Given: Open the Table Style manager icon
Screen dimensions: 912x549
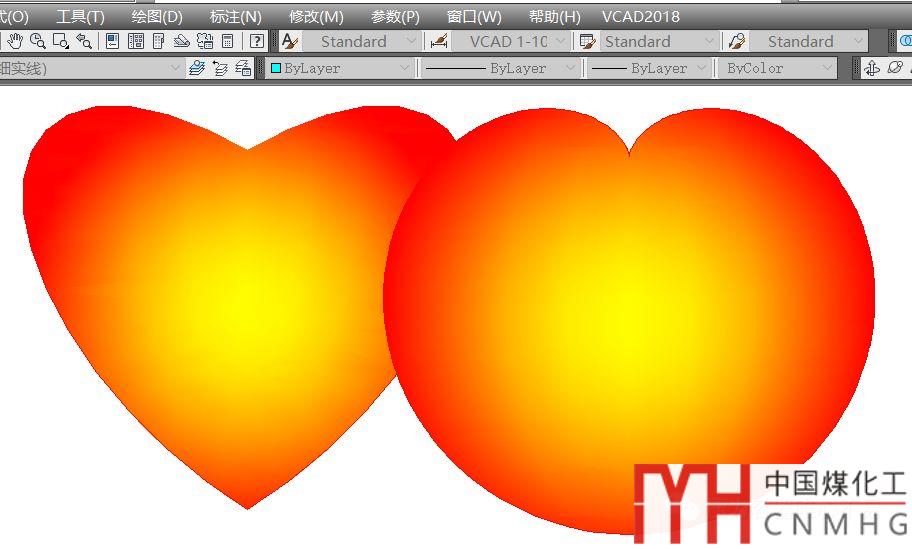Looking at the screenshot, I should [x=587, y=41].
